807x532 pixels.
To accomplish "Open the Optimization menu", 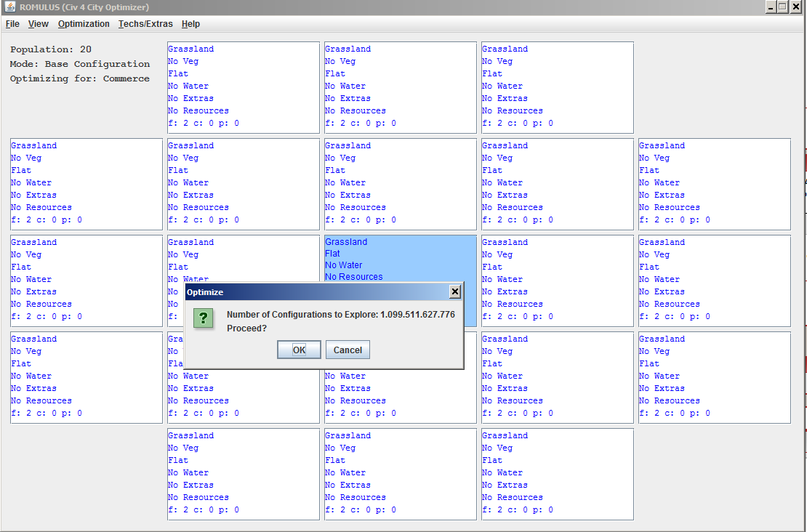I will (x=84, y=24).
